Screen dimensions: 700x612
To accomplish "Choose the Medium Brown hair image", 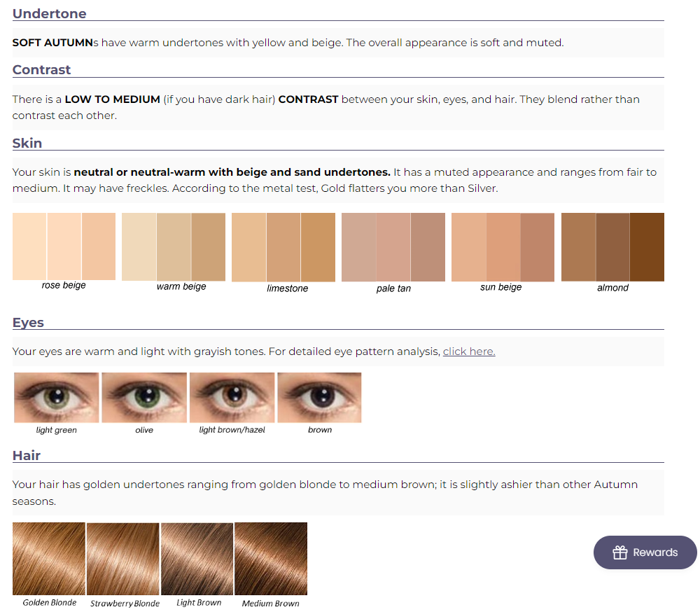I will [x=270, y=559].
